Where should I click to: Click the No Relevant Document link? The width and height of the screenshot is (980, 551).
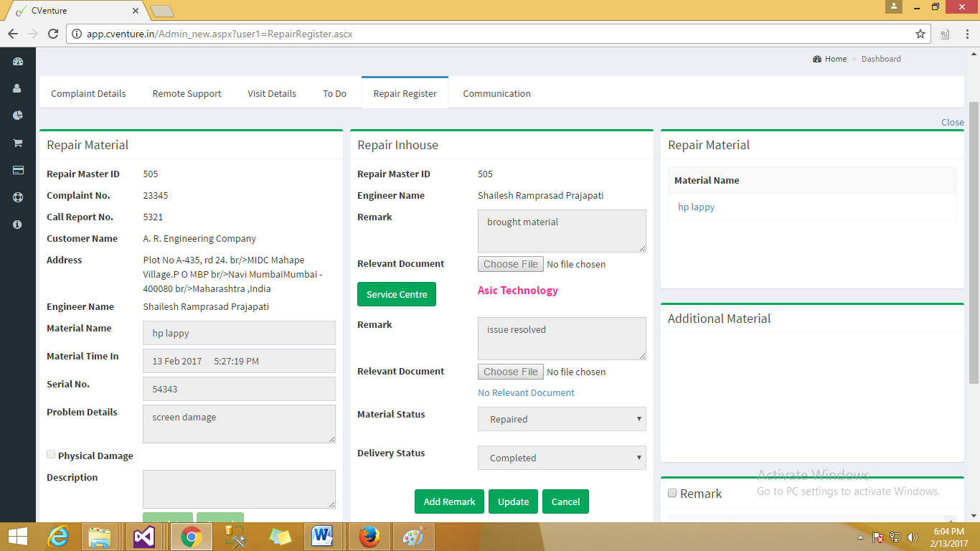tap(526, 392)
